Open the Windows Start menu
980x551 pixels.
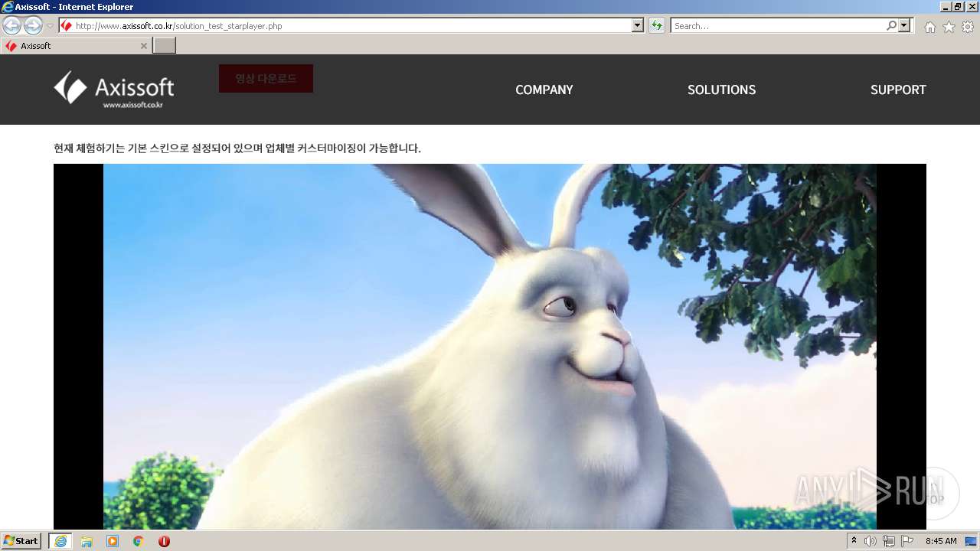click(21, 541)
